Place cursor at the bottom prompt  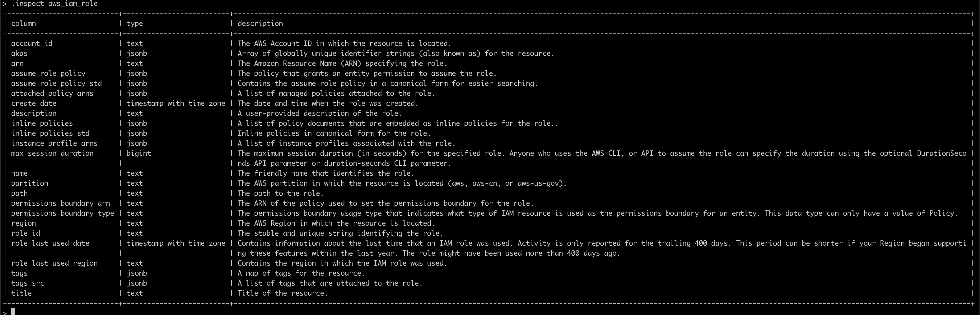point(13,311)
